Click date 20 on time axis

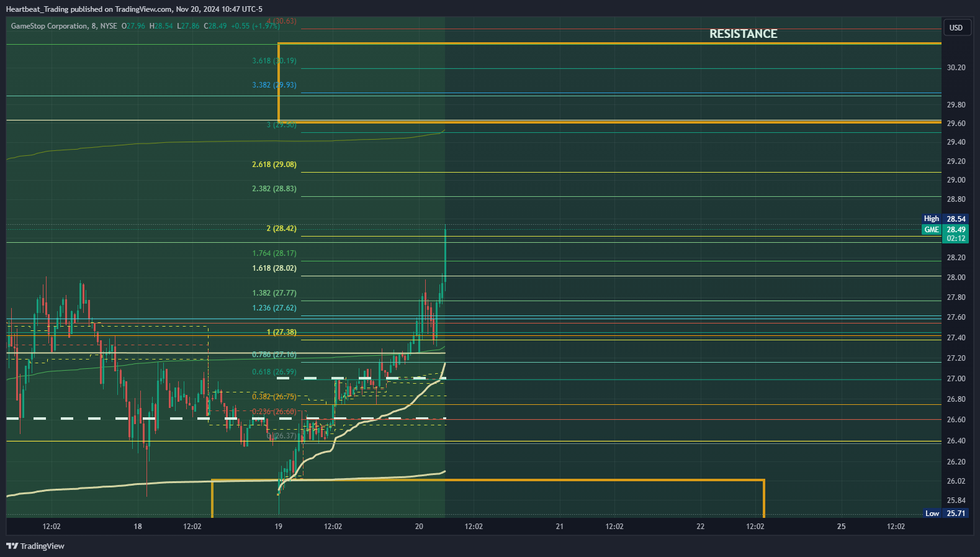click(419, 527)
